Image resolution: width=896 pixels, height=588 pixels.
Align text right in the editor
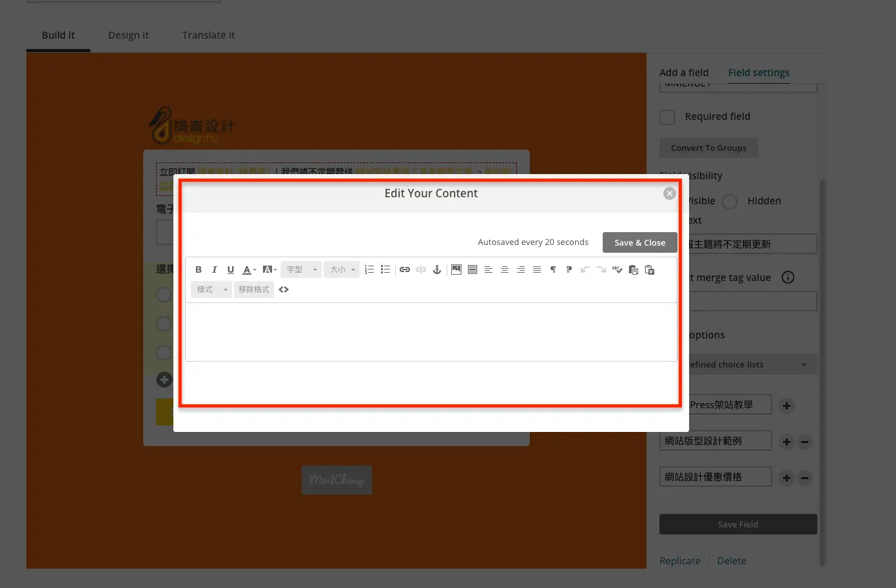pos(521,269)
